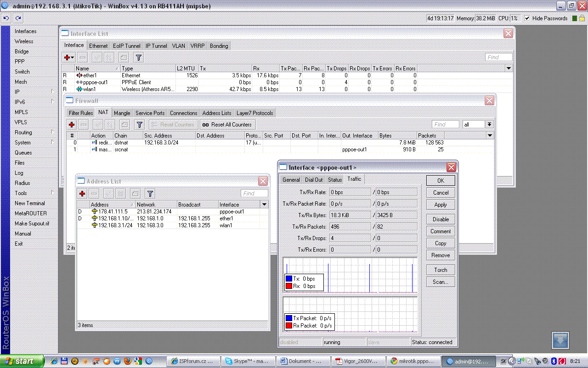Click remove icon in Firewall toolbar
588x368 pixels.
click(84, 125)
